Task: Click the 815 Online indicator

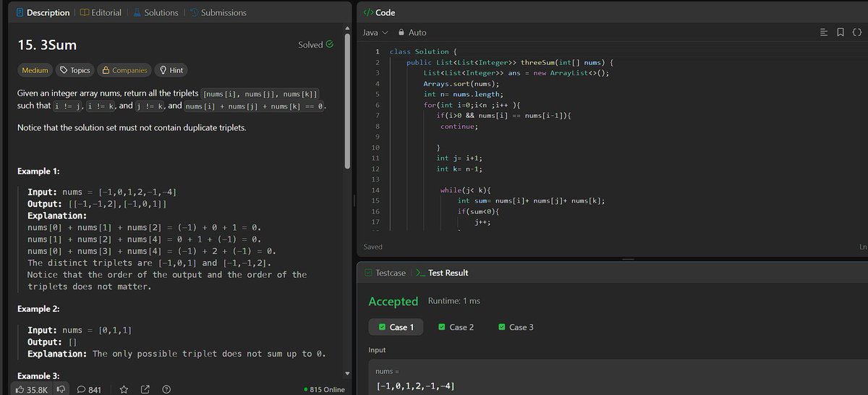Action: 325,389
